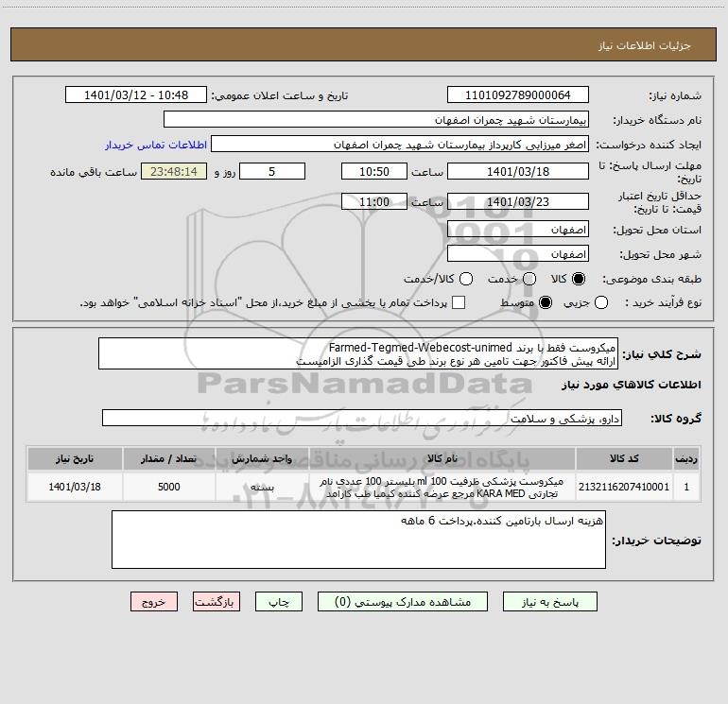Viewport: 728px width, 704px height.
Task: Click the نام دستگاه خریدار label
Action: pyautogui.click(x=657, y=121)
